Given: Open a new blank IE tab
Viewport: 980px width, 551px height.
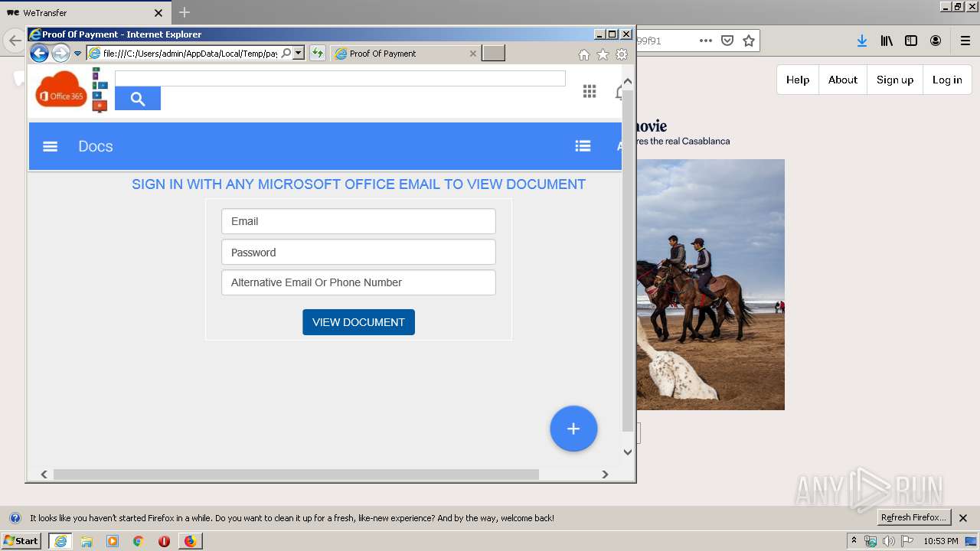Looking at the screenshot, I should click(x=493, y=53).
